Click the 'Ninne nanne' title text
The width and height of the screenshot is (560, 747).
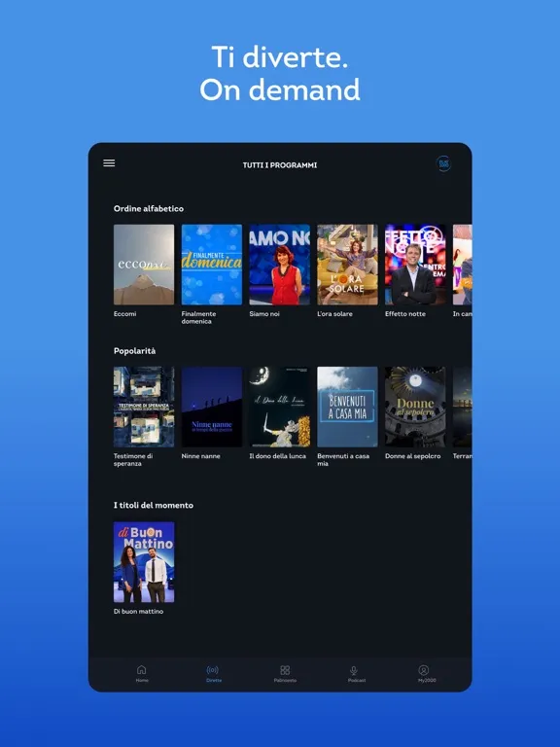(200, 456)
